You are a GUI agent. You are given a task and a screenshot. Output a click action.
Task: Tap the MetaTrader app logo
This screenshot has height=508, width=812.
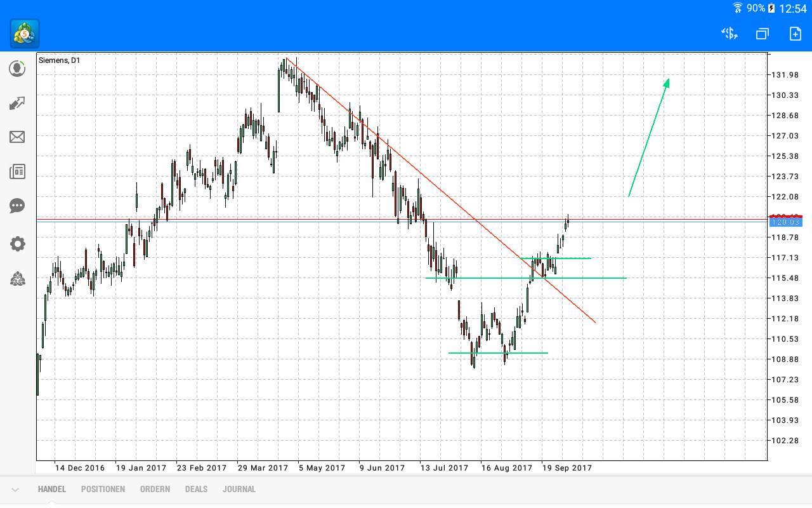point(23,33)
